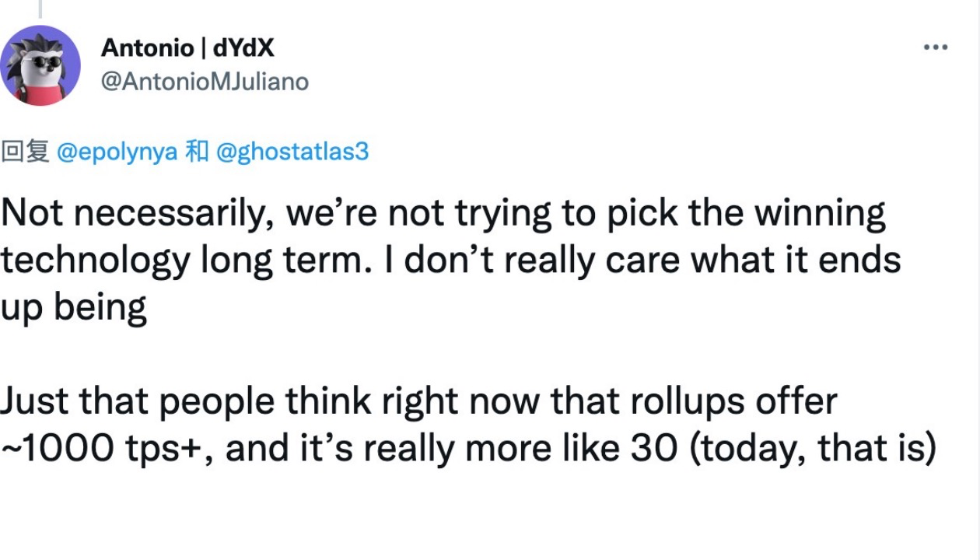This screenshot has width=980, height=560.
Task: Open Antonio's hedgehog profile avatar
Action: 40,65
